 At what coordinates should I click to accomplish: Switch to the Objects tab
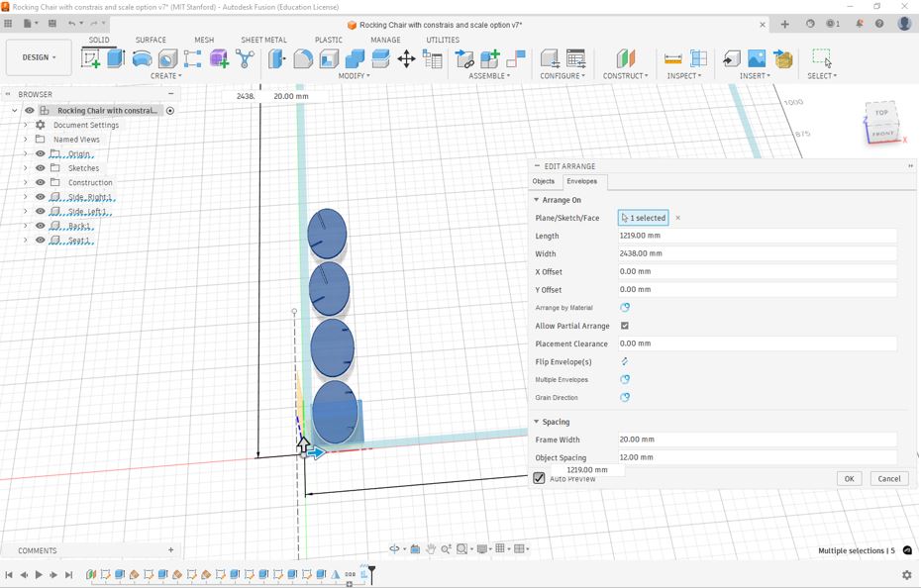pos(544,181)
